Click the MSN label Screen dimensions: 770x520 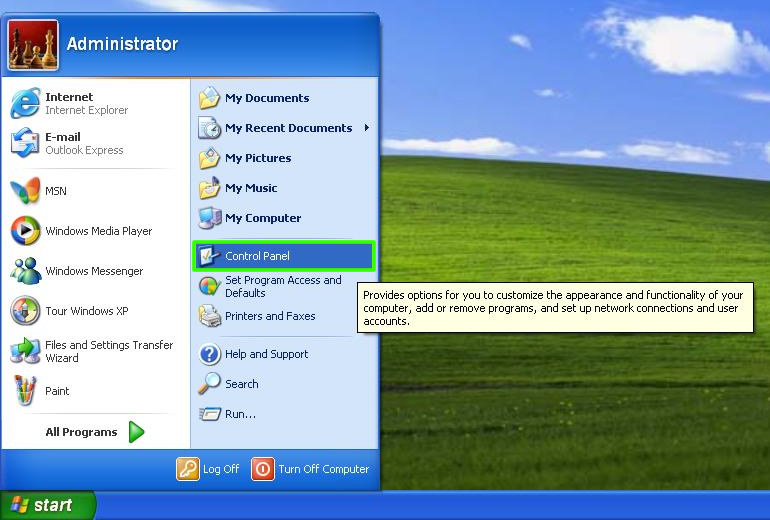pos(56,191)
